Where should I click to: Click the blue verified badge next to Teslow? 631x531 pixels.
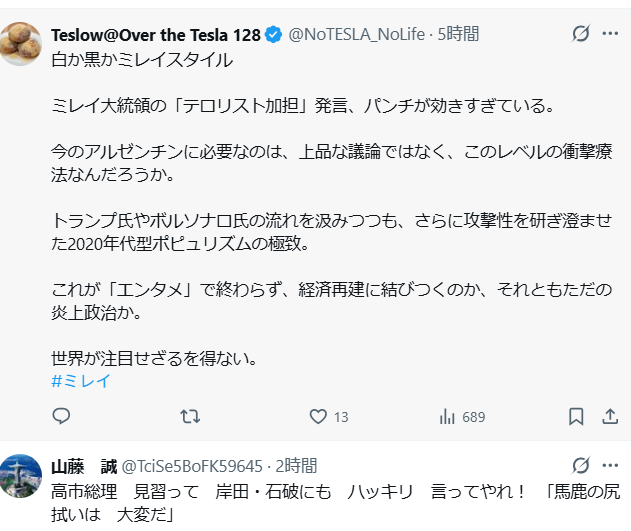tap(274, 35)
